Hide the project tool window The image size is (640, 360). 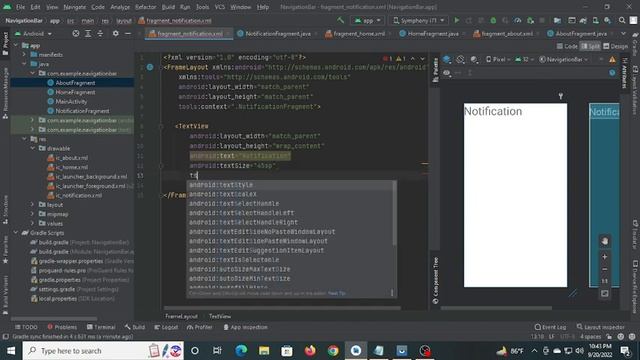[x=128, y=33]
